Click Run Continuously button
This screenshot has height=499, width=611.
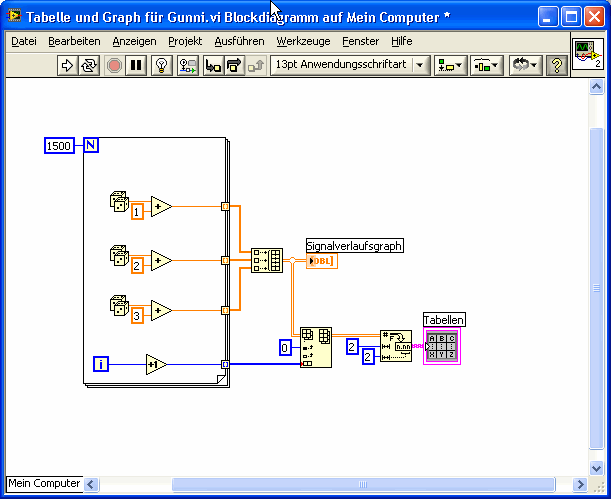pos(89,65)
